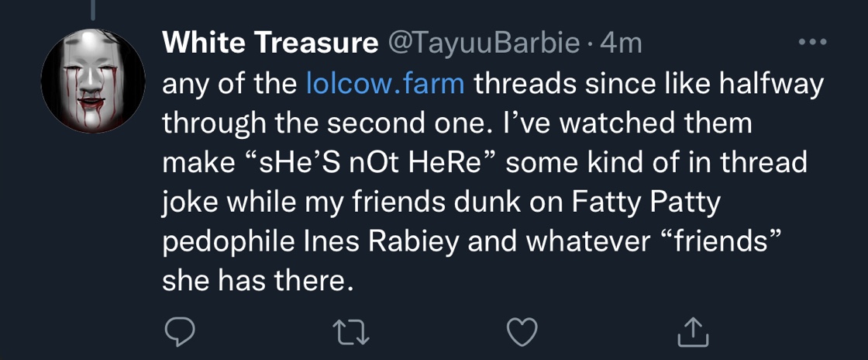Like the tweet with the heart

point(522,332)
